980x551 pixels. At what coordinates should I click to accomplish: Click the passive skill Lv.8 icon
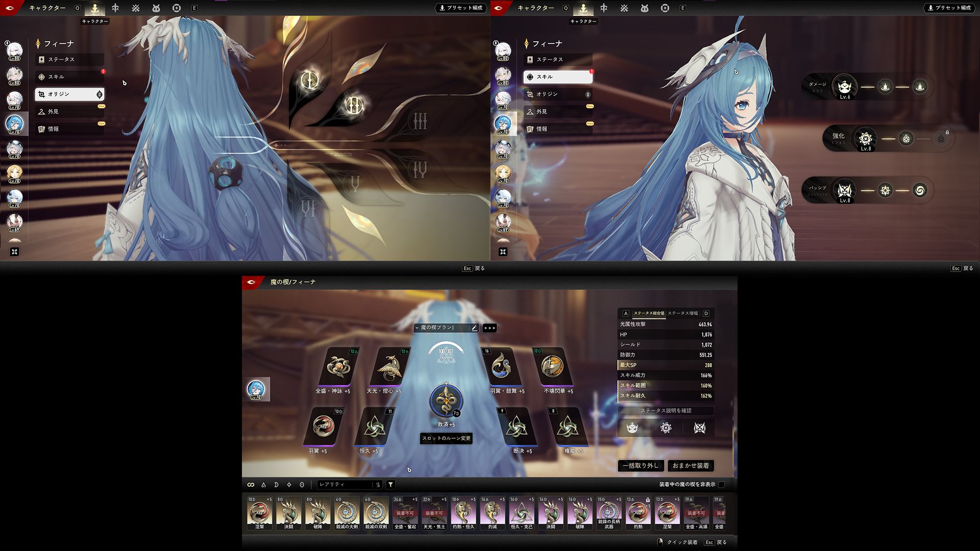tap(844, 190)
